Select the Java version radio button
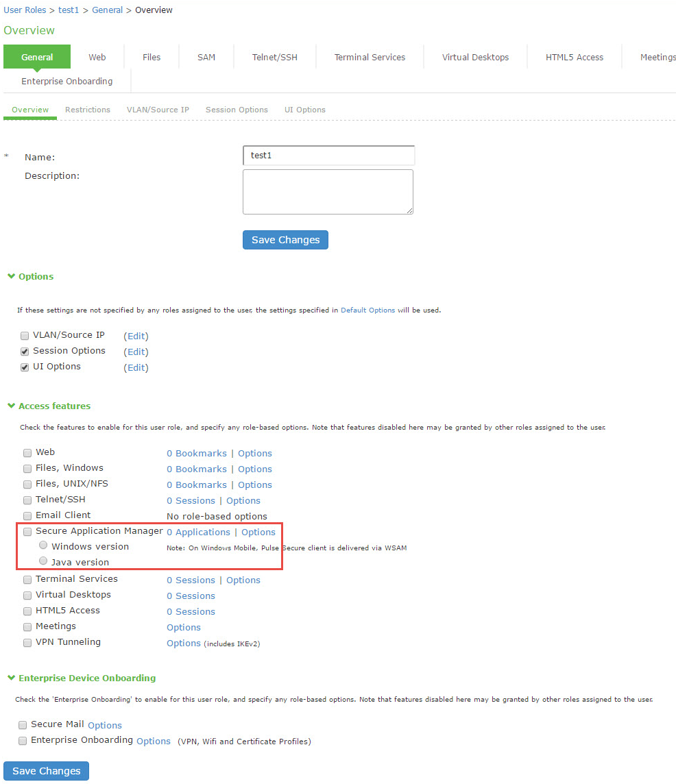The width and height of the screenshot is (676, 784). [x=43, y=561]
